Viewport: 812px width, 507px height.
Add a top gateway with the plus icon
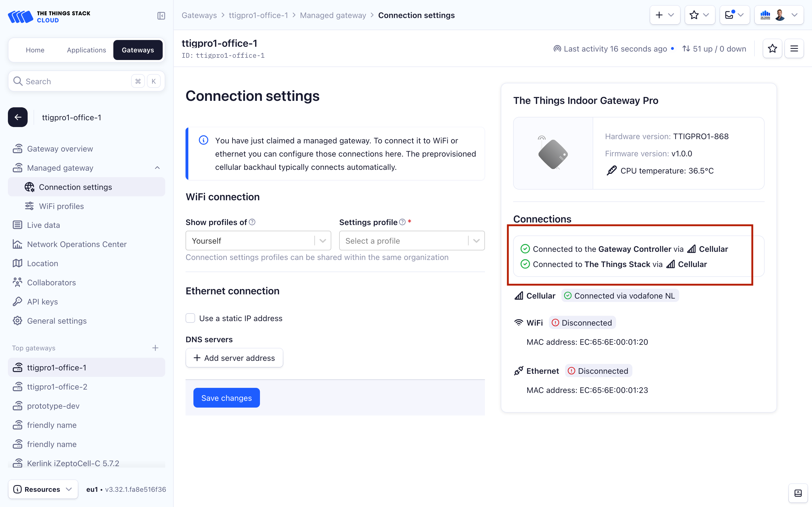[155, 348]
